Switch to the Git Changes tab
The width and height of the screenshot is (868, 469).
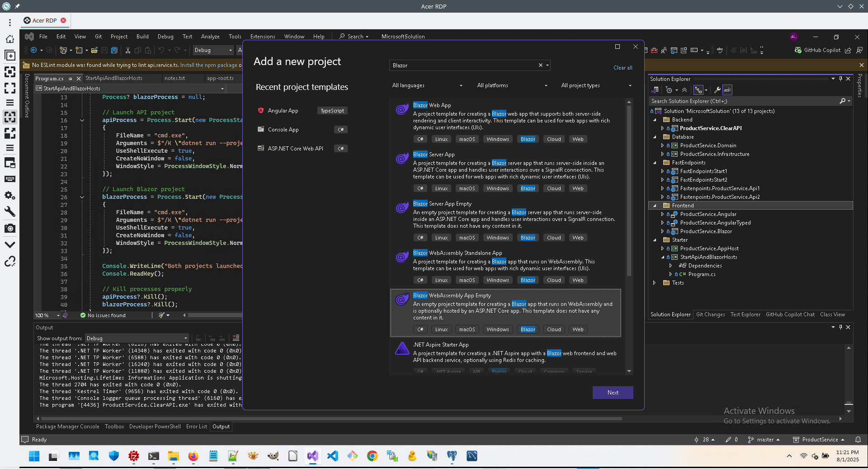(x=710, y=314)
